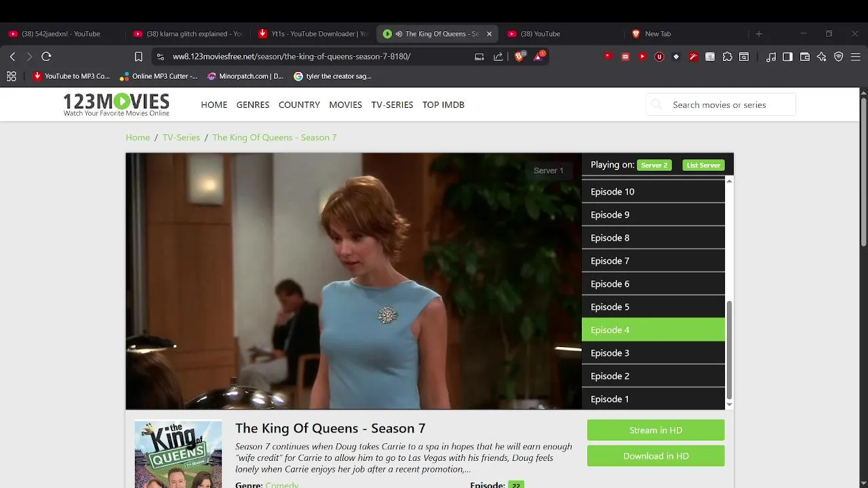Open the apps grid icon in bookmarks bar

click(11, 77)
